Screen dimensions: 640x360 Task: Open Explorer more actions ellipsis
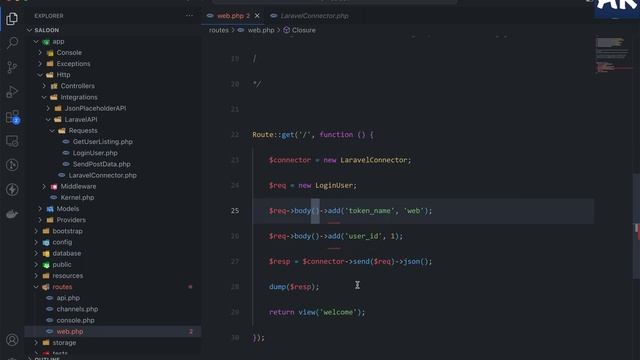[189, 16]
